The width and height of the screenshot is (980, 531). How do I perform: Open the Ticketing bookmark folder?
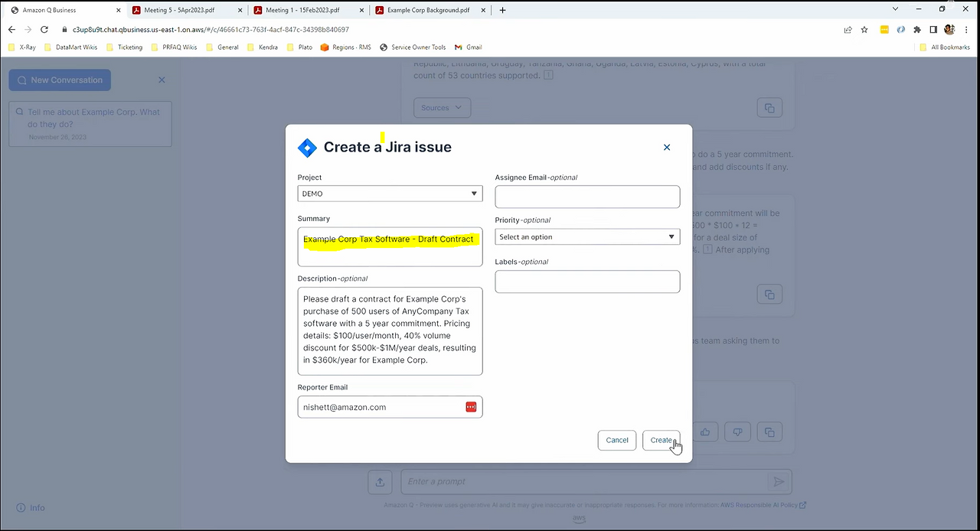pos(124,47)
